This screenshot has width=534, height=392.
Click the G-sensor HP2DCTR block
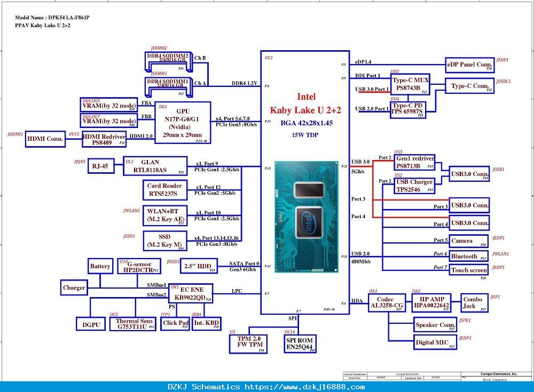pyautogui.click(x=139, y=266)
